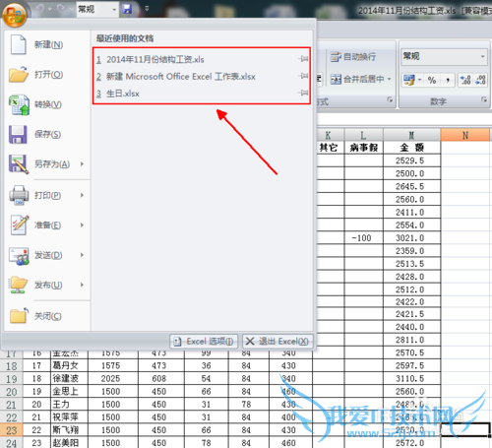
Task: Select 打开(O) menu item
Action: (x=47, y=75)
